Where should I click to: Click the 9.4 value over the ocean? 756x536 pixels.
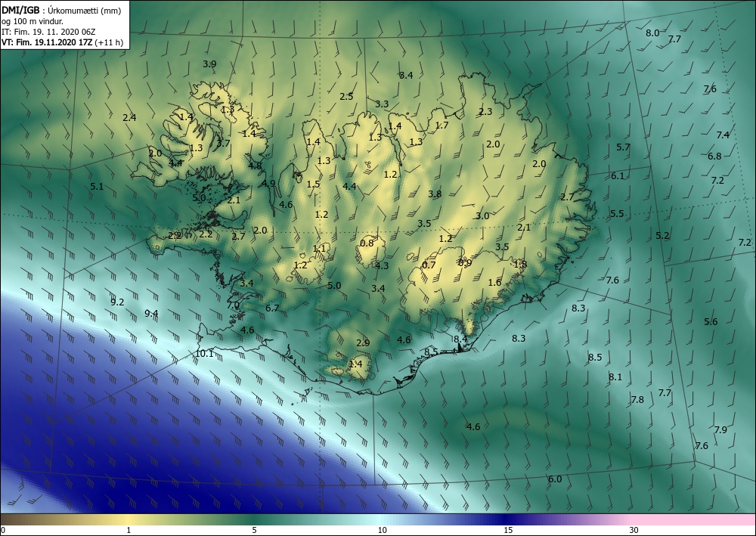pos(151,314)
